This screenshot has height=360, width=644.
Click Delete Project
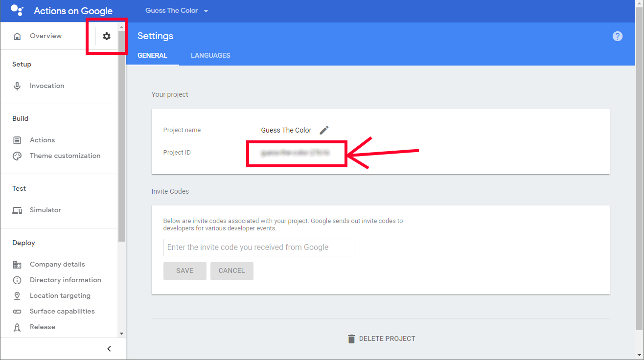(381, 338)
